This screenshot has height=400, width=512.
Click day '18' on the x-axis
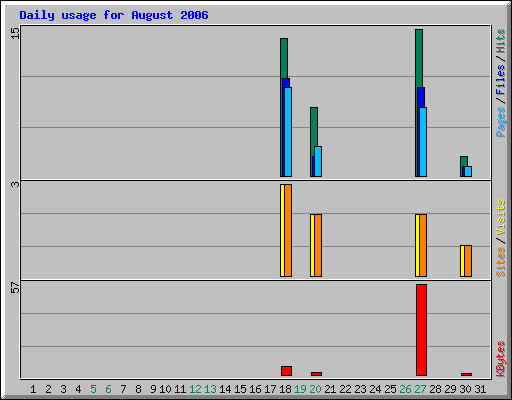coord(285,389)
